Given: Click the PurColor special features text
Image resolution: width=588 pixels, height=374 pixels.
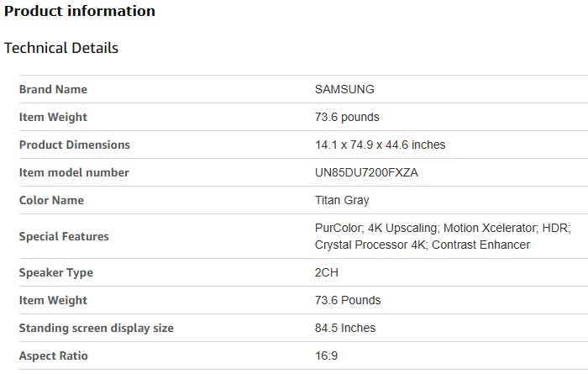Looking at the screenshot, I should click(x=339, y=228).
